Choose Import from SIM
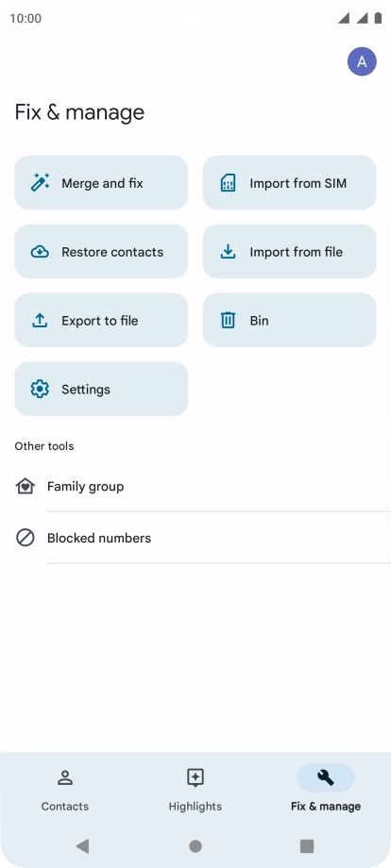The width and height of the screenshot is (391, 868). point(290,183)
